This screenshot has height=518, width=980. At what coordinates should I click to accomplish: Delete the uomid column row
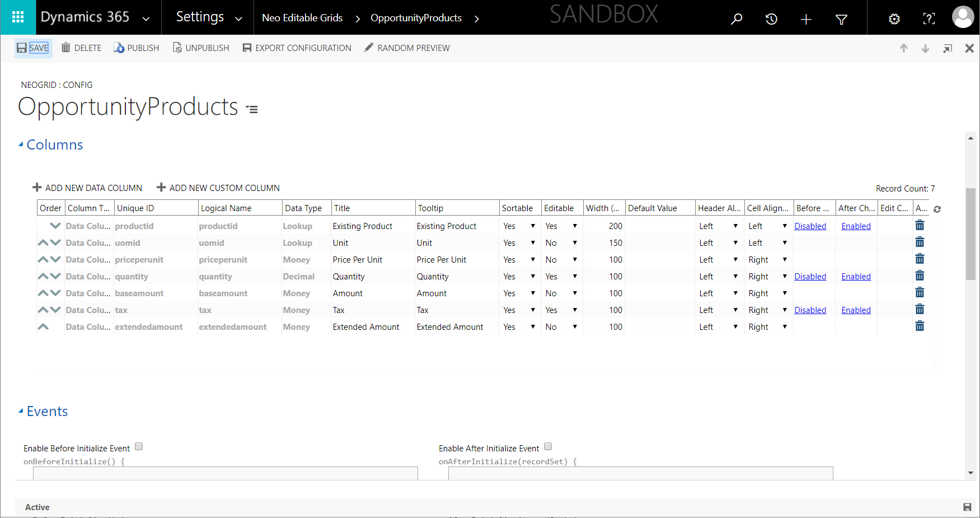(920, 242)
